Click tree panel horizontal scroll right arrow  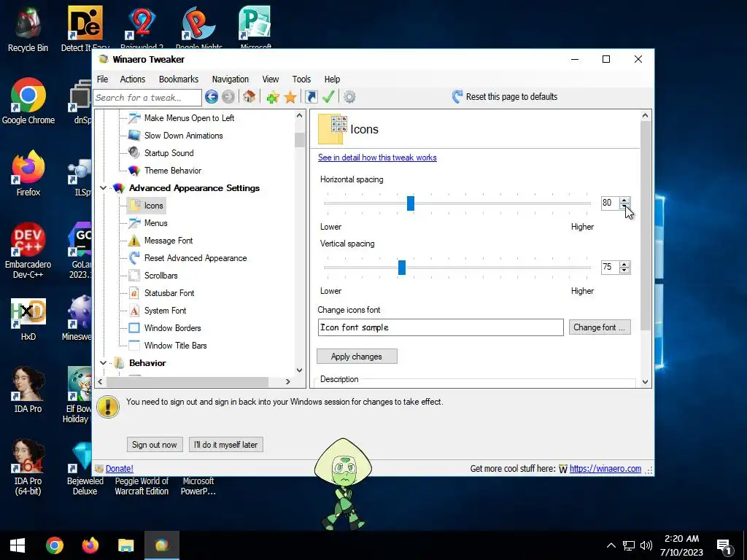(287, 382)
